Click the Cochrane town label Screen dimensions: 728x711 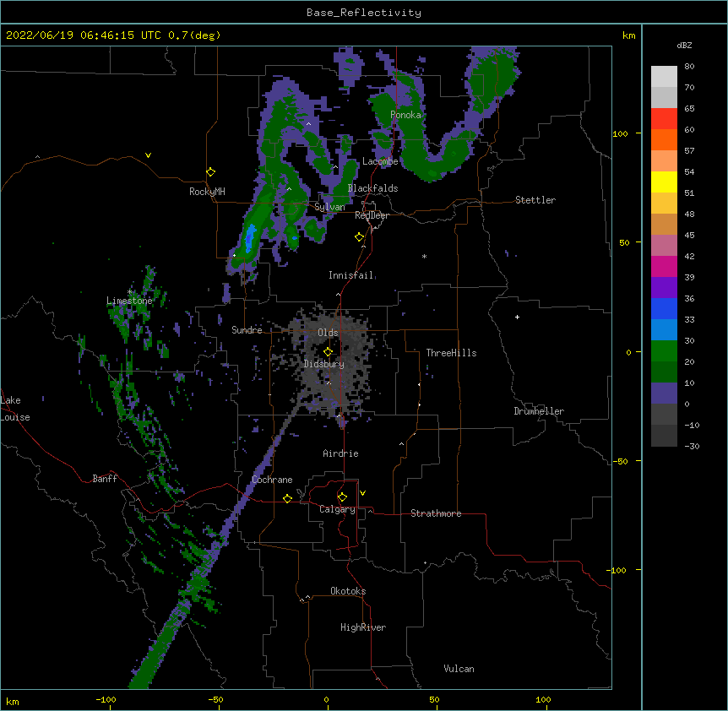tap(272, 480)
